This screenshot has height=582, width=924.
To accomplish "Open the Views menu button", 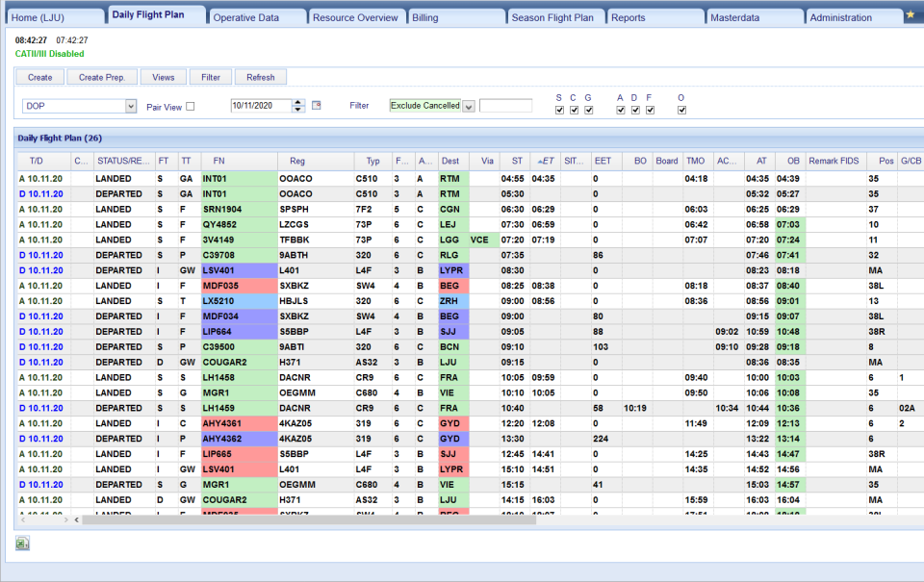I will click(x=164, y=76).
